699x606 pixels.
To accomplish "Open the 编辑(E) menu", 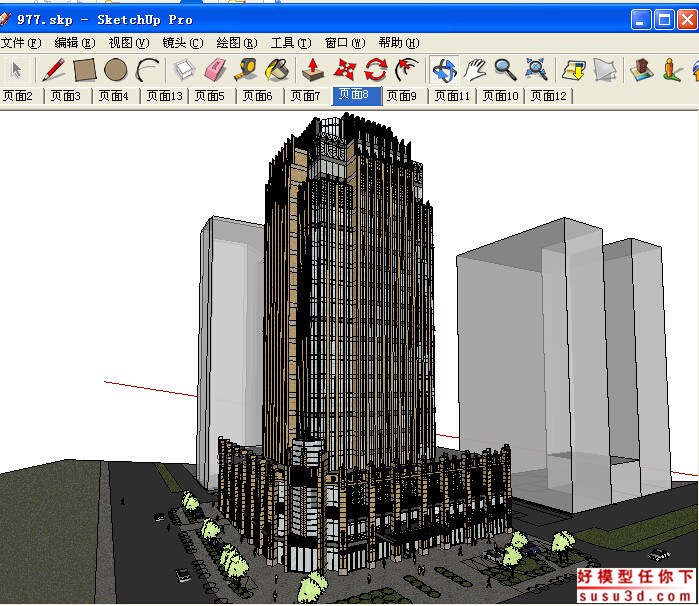I will (74, 43).
